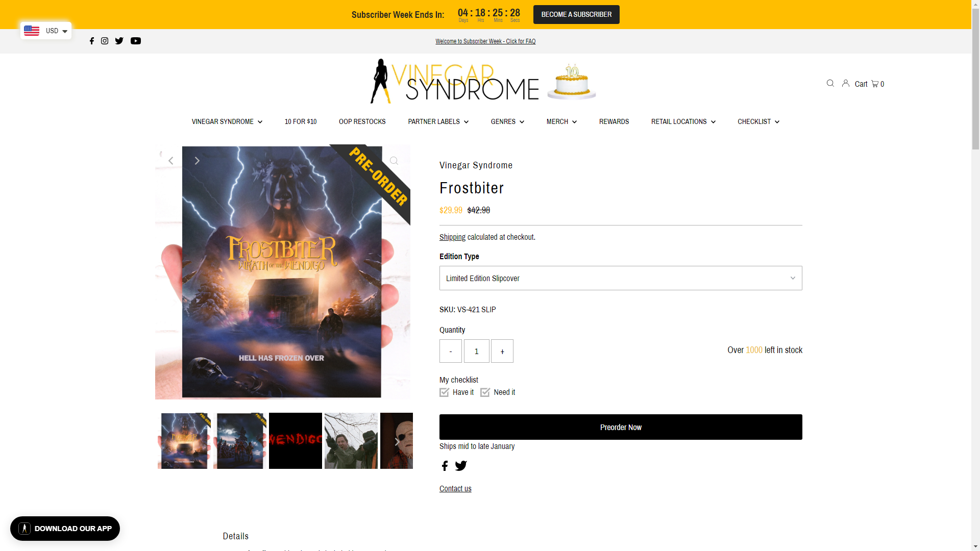Go to Rewards menu item
The width and height of the screenshot is (980, 551).
click(x=614, y=121)
